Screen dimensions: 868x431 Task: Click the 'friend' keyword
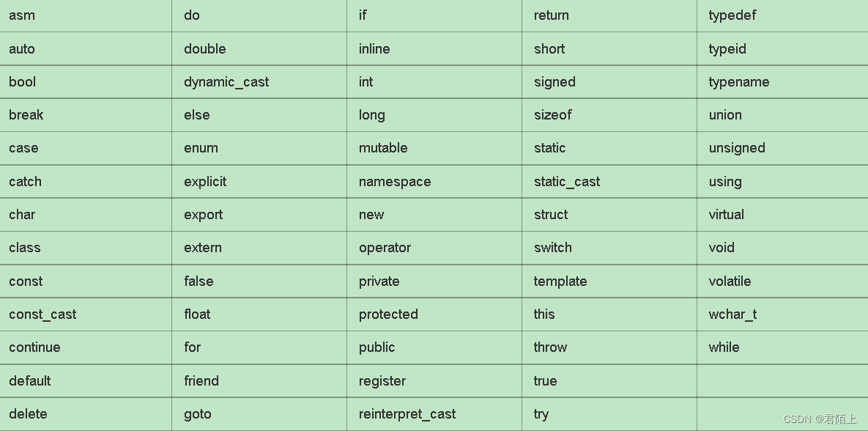(x=201, y=380)
